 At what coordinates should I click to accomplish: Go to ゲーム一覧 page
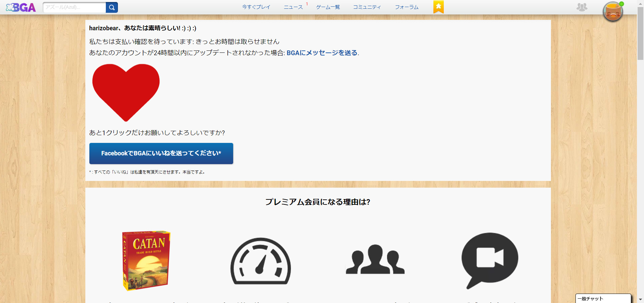328,7
